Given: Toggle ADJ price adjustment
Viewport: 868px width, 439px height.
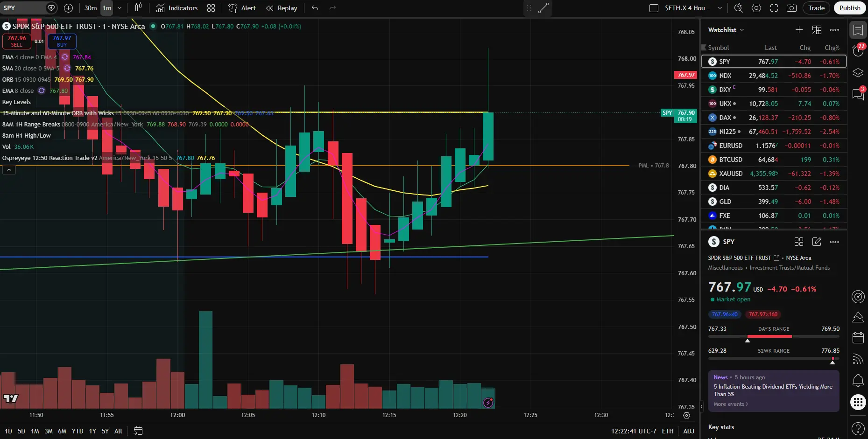Looking at the screenshot, I should [x=689, y=431].
